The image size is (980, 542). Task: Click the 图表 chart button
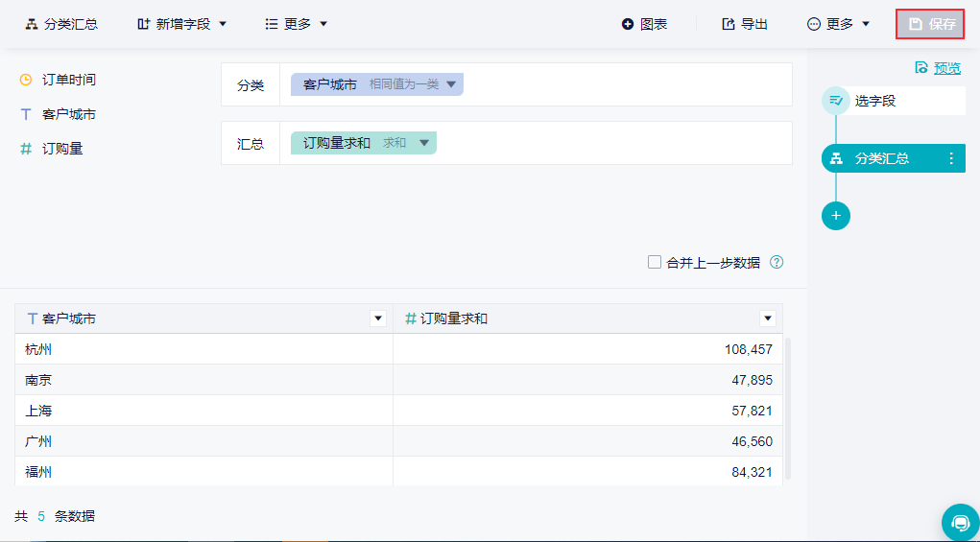pos(644,24)
